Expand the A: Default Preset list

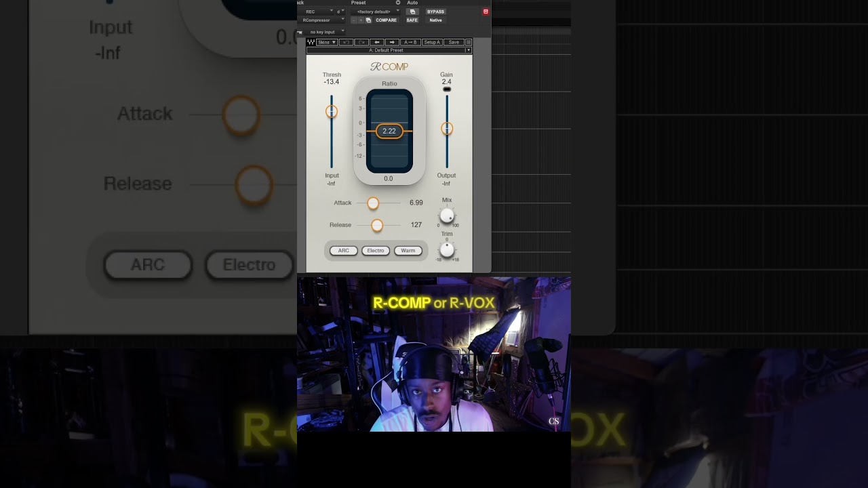tap(469, 50)
